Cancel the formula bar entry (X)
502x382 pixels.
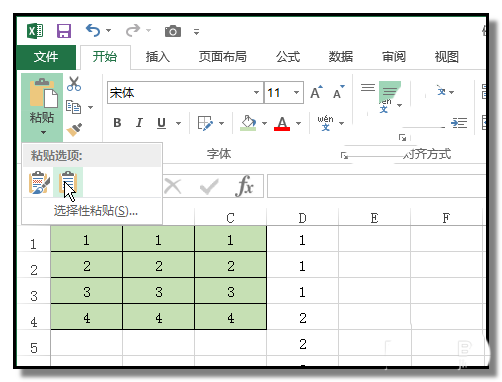pyautogui.click(x=173, y=186)
